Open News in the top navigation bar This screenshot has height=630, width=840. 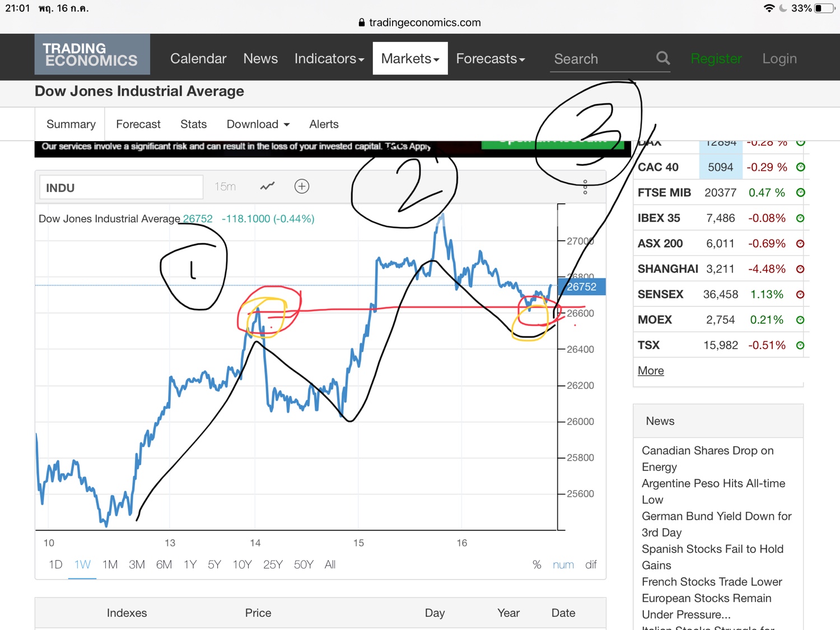coord(260,58)
